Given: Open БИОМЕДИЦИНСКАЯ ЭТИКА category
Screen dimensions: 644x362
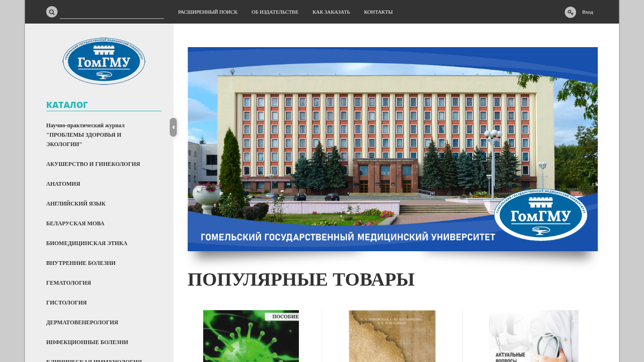Looking at the screenshot, I should (87, 243).
